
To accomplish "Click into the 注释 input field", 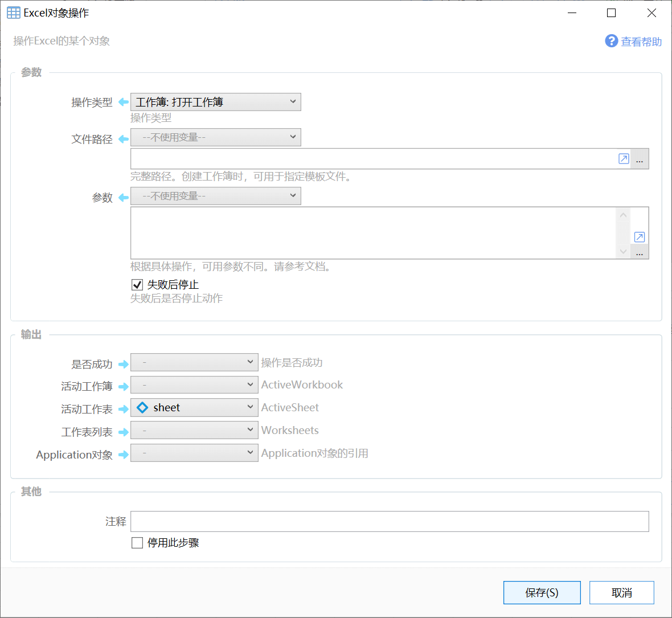I will pos(390,521).
